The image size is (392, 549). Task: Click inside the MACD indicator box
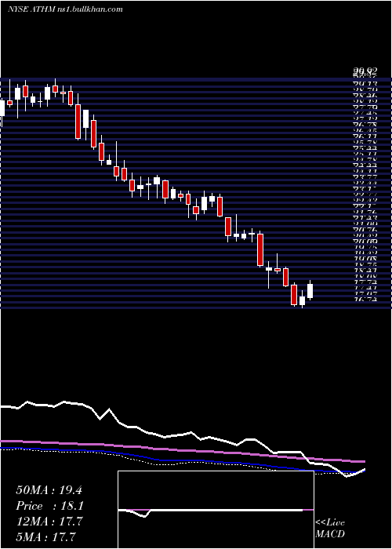pos(216,510)
